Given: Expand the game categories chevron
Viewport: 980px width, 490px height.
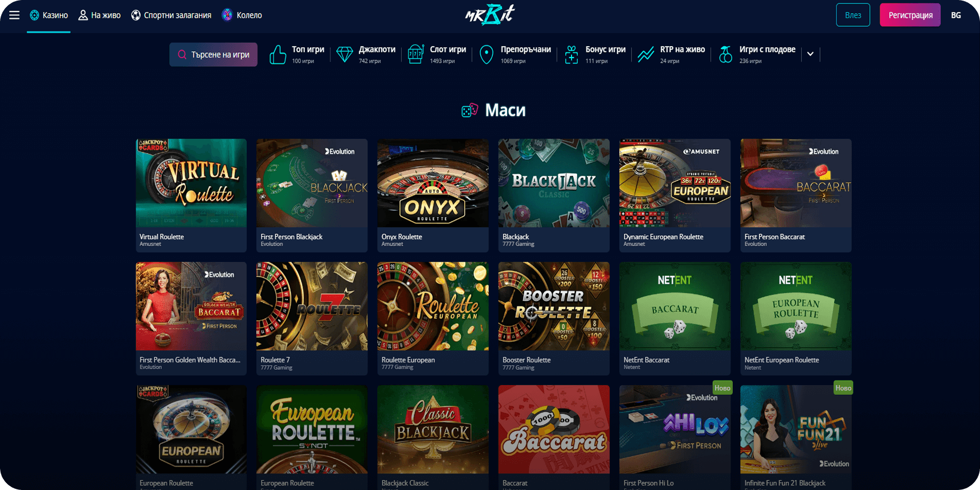Looking at the screenshot, I should pos(810,54).
